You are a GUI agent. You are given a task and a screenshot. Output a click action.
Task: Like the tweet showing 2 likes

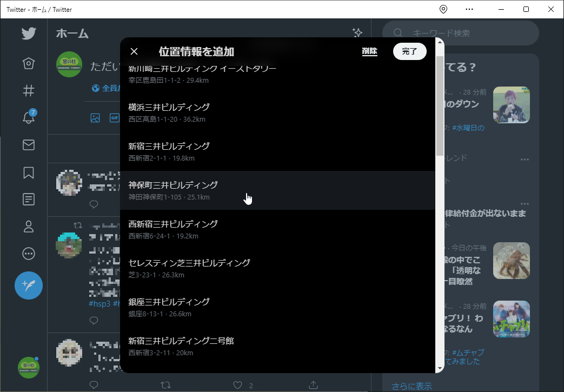point(237,385)
